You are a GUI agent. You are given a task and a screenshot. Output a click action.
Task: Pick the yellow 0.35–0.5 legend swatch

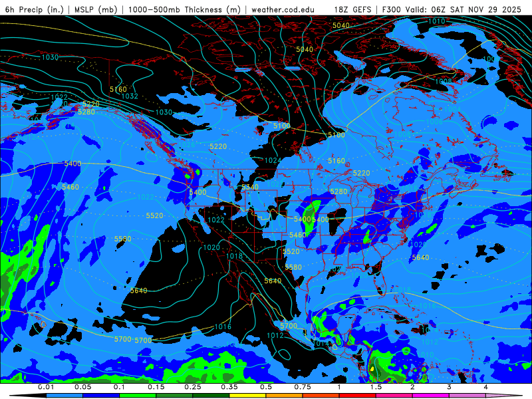[x=247, y=396]
